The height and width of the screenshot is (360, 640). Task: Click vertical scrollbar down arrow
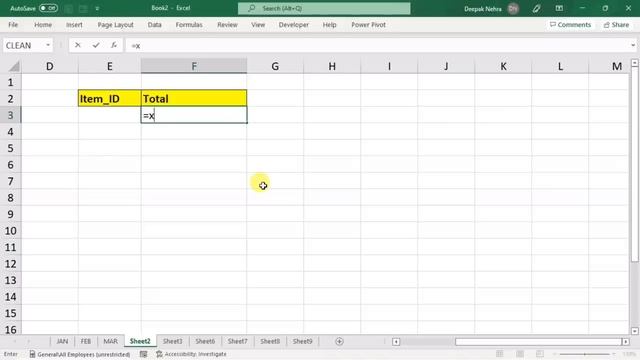click(634, 331)
